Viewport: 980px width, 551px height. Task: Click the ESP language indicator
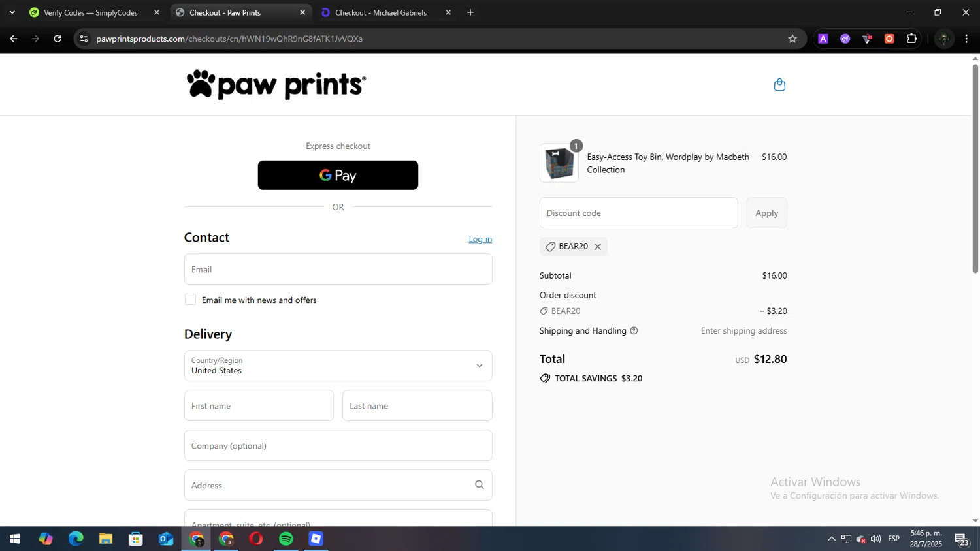coord(894,539)
